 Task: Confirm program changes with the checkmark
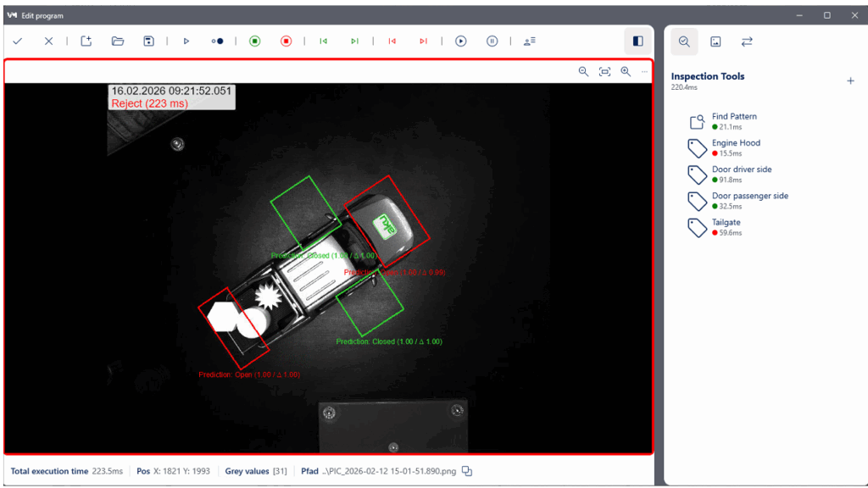tap(18, 41)
